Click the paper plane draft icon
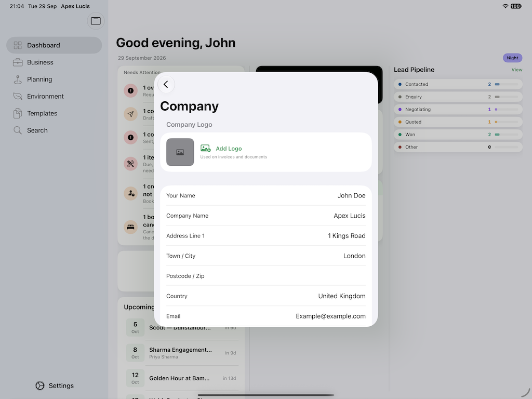 (130, 114)
